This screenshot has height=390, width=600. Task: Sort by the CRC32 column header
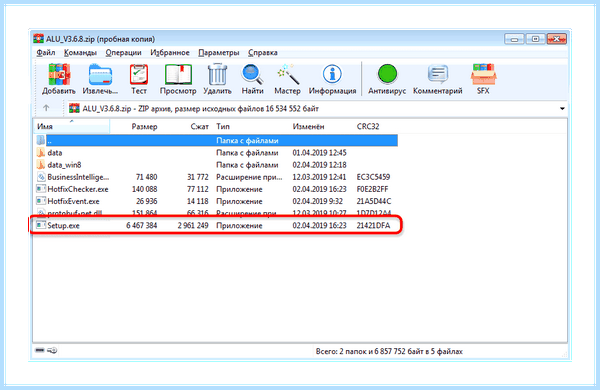[x=368, y=126]
